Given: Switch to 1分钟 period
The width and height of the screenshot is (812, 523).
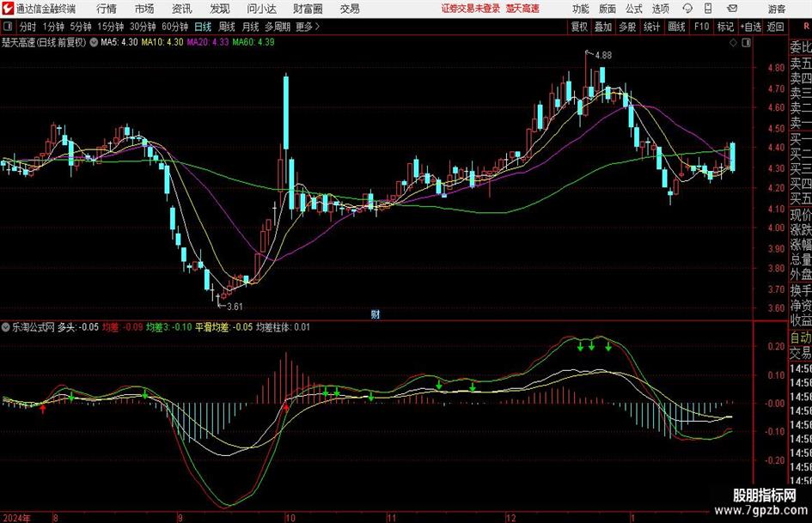Looking at the screenshot, I should coord(53,27).
